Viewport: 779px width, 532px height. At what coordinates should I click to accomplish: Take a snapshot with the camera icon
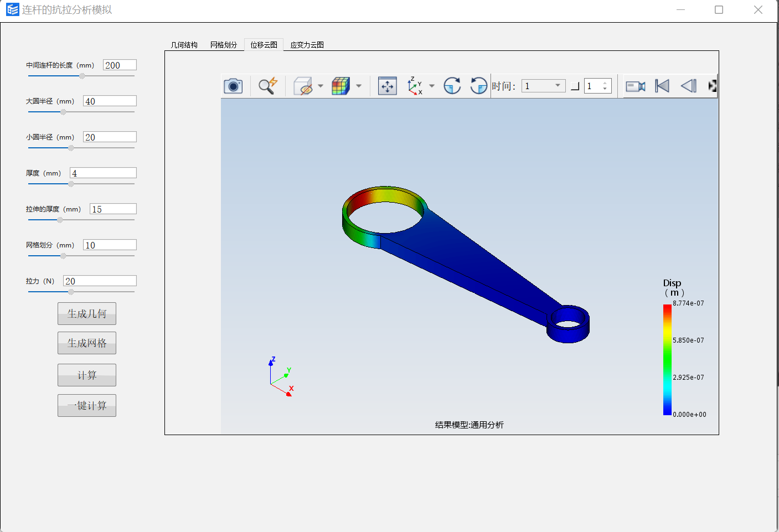tap(233, 86)
